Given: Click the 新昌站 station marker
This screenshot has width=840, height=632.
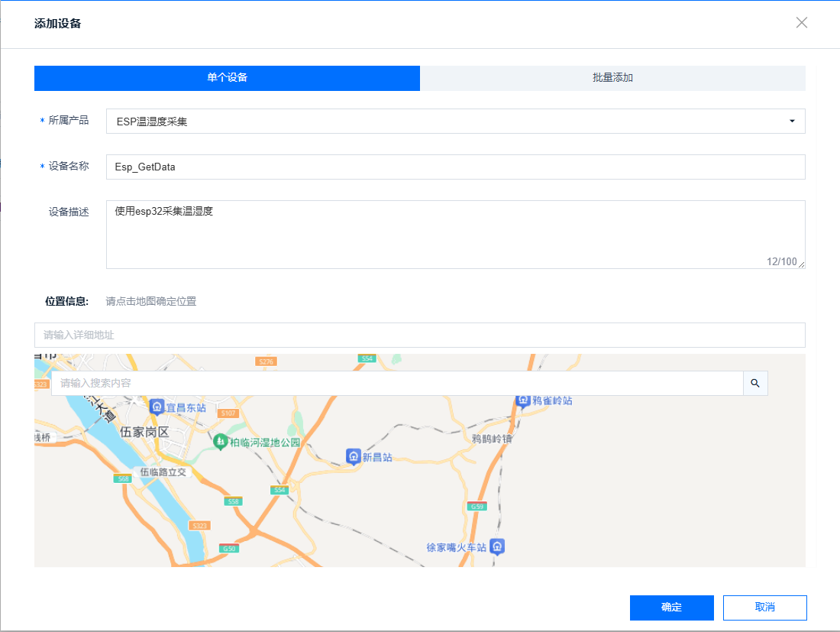Looking at the screenshot, I should click(352, 456).
